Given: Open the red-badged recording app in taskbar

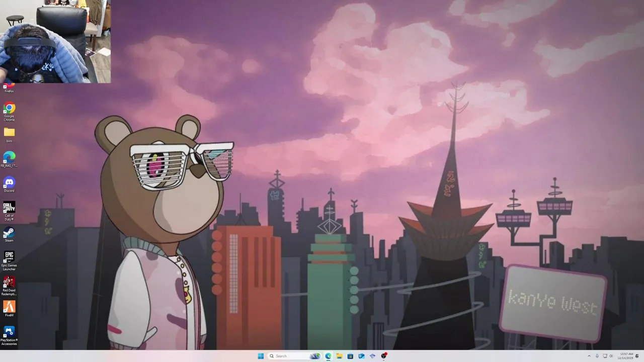Looking at the screenshot, I should 384,356.
